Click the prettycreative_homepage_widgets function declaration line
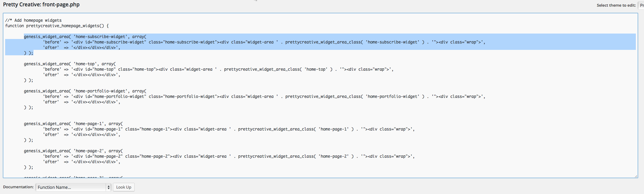Viewport: 644px width, 194px height. [x=57, y=26]
